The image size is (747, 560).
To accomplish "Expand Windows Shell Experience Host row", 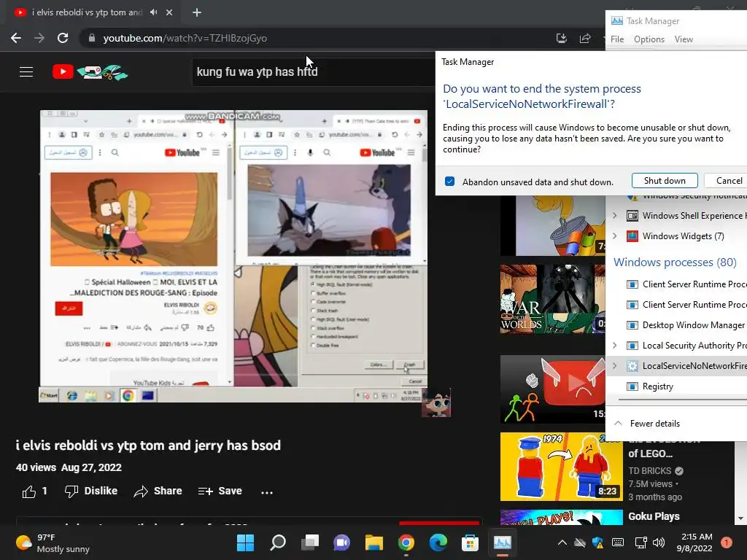I will pos(614,216).
